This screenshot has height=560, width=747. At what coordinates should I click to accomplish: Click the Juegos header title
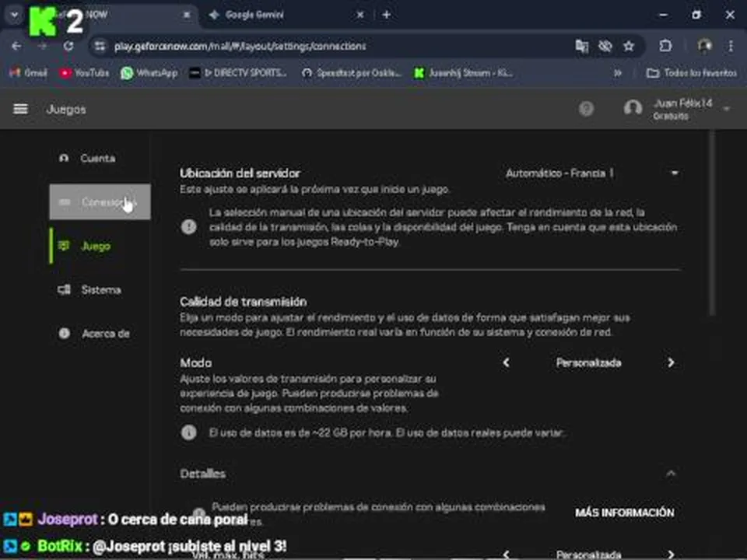tap(66, 109)
